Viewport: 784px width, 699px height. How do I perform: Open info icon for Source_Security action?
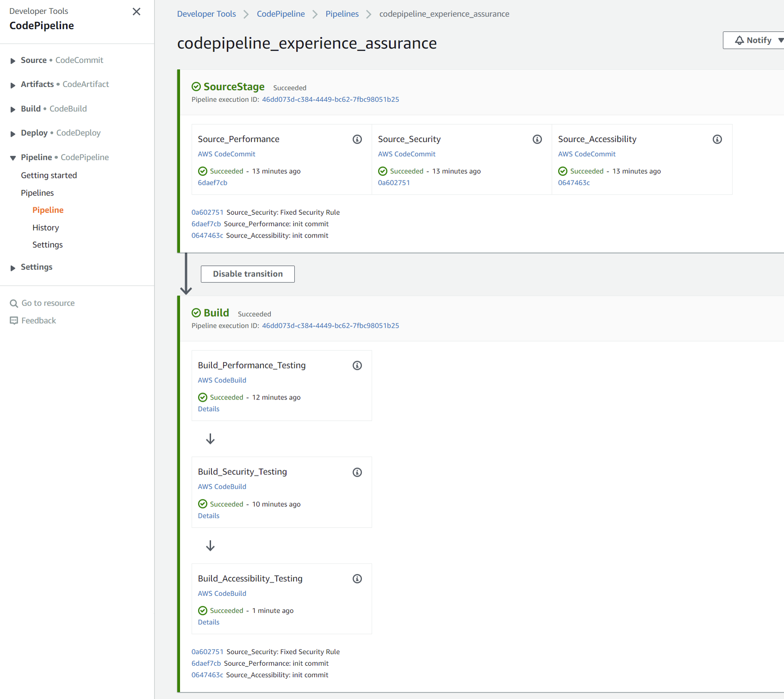click(x=537, y=139)
